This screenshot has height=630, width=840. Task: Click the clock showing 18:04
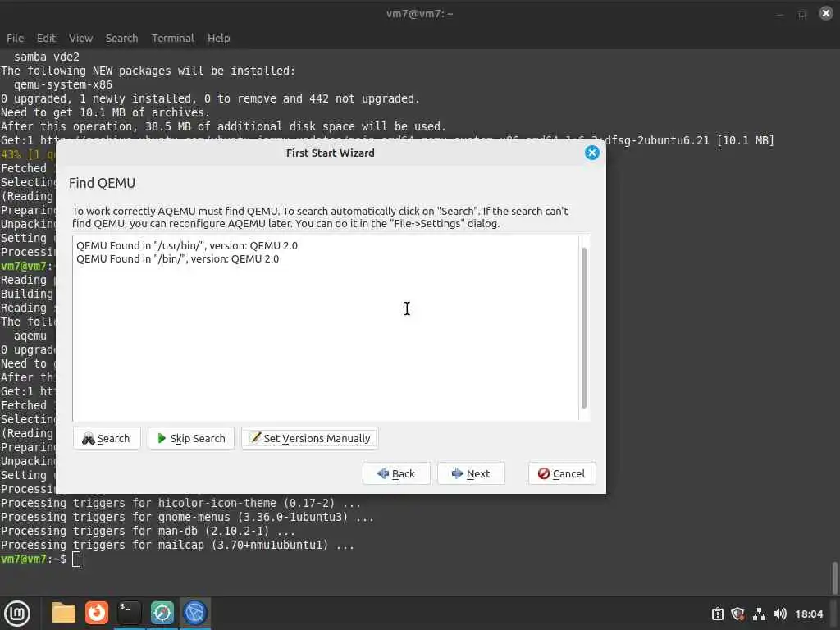point(809,614)
